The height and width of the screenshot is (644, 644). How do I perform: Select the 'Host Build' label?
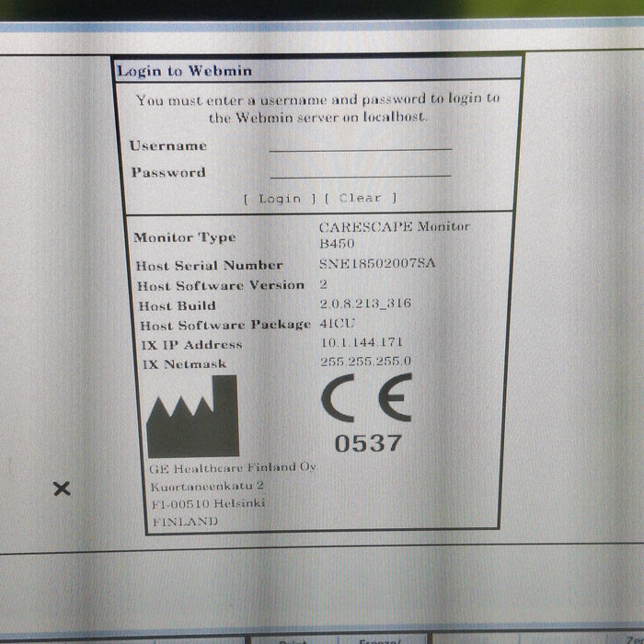point(178,305)
